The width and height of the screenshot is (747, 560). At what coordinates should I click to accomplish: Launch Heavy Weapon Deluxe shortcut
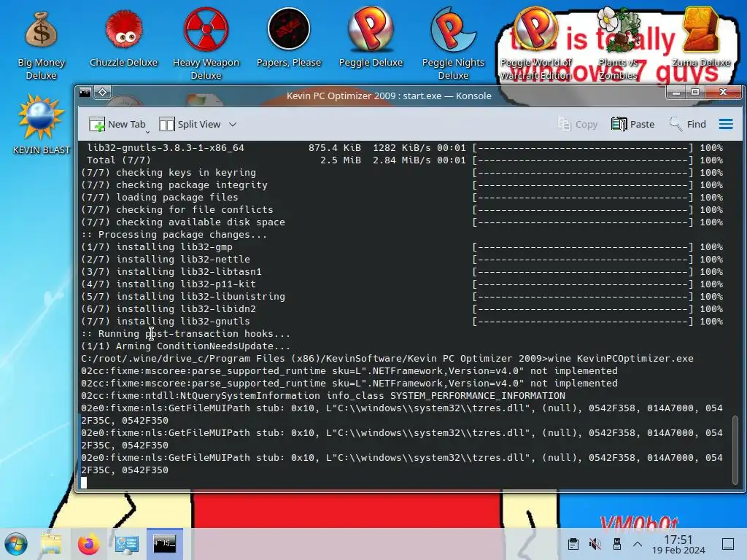pyautogui.click(x=206, y=44)
